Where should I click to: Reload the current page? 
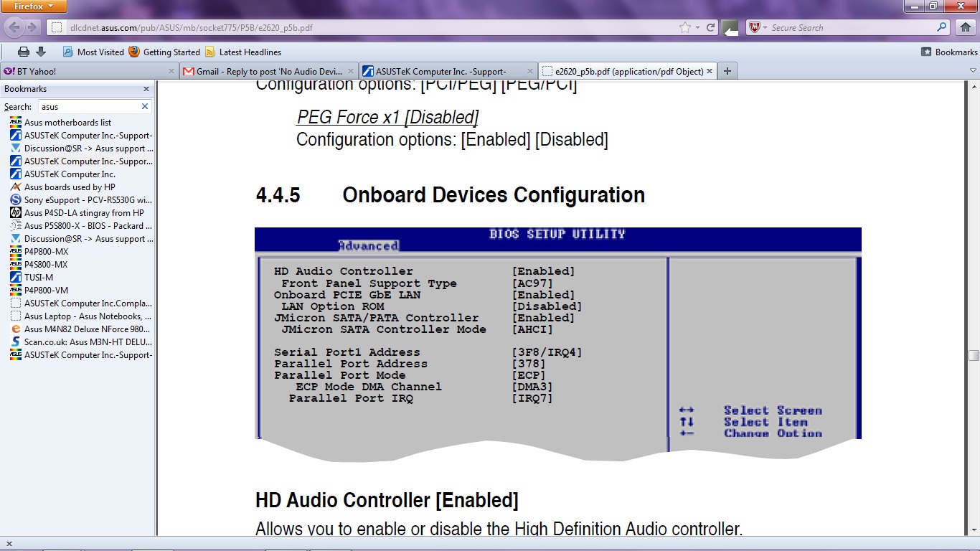coord(711,27)
